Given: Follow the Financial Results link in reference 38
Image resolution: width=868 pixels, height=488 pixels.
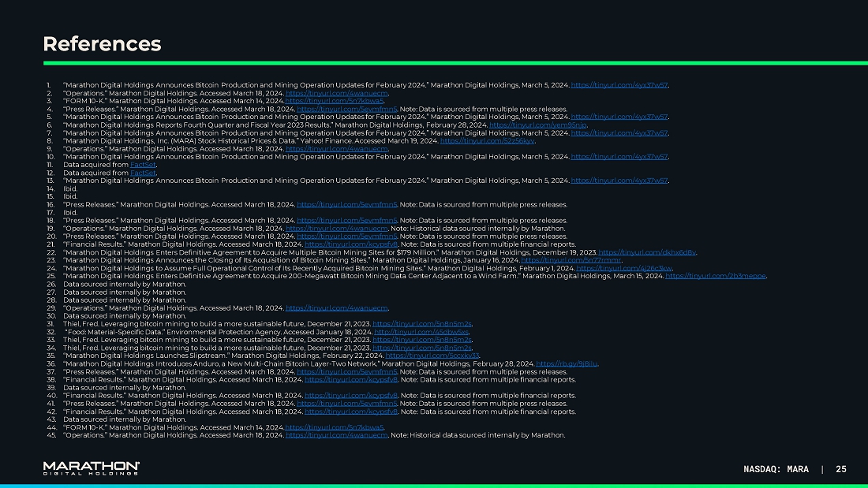Looking at the screenshot, I should click(351, 380).
